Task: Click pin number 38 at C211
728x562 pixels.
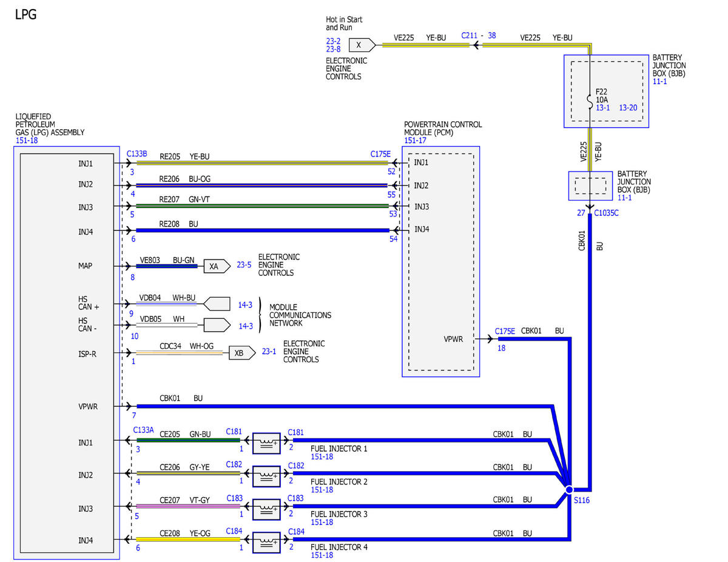Action: pyautogui.click(x=491, y=36)
